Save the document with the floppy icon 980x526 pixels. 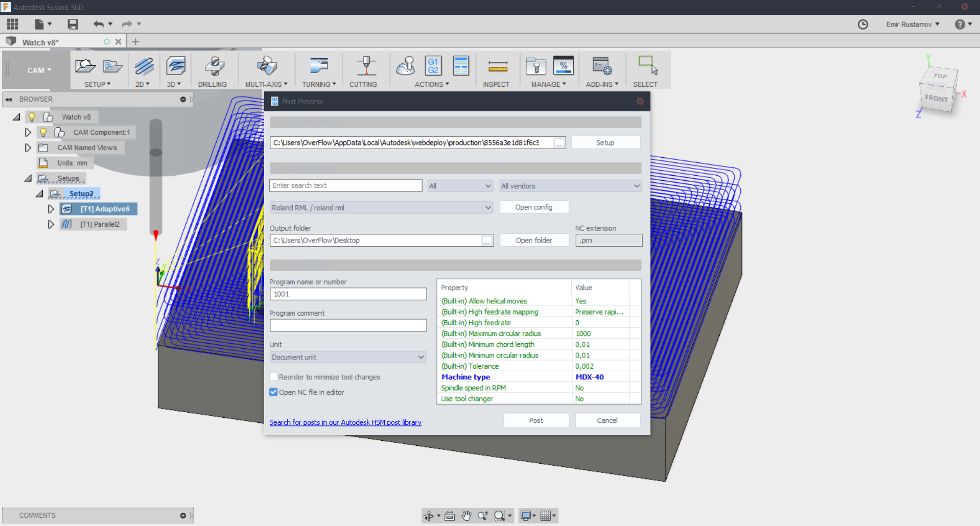(x=73, y=24)
